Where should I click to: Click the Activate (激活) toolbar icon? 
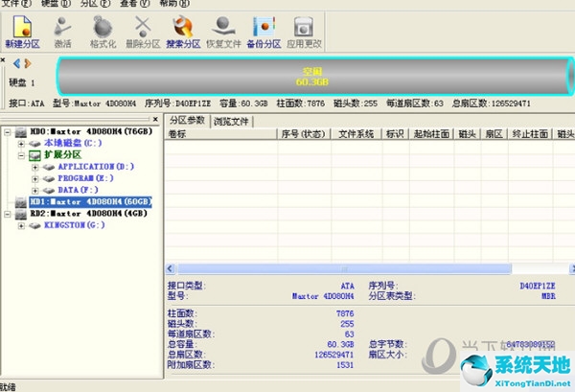[x=62, y=33]
